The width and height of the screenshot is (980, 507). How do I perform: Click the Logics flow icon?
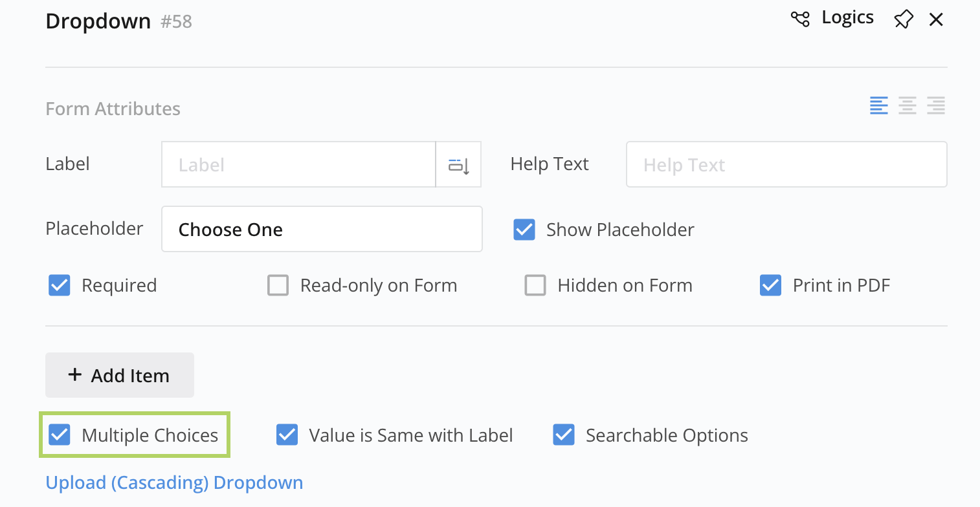[x=800, y=19]
